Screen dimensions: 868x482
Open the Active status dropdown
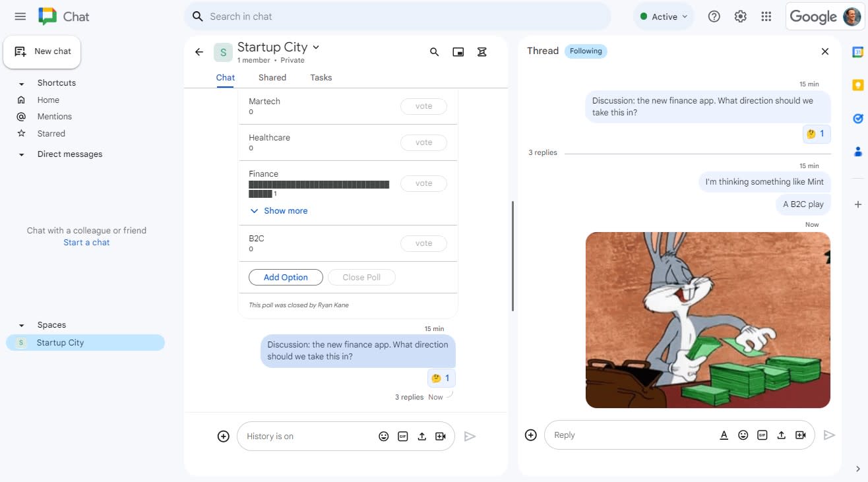point(664,16)
